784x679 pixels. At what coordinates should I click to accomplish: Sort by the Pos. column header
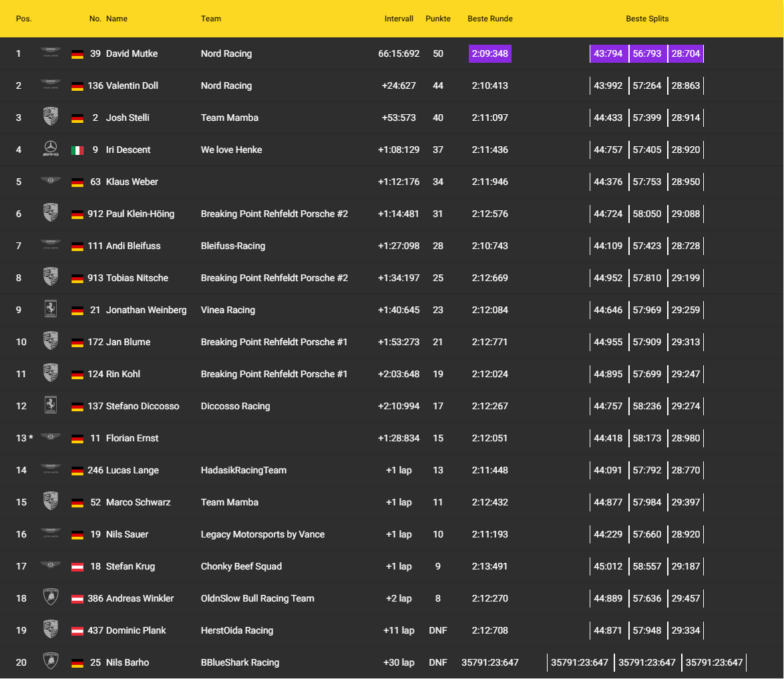click(x=24, y=19)
